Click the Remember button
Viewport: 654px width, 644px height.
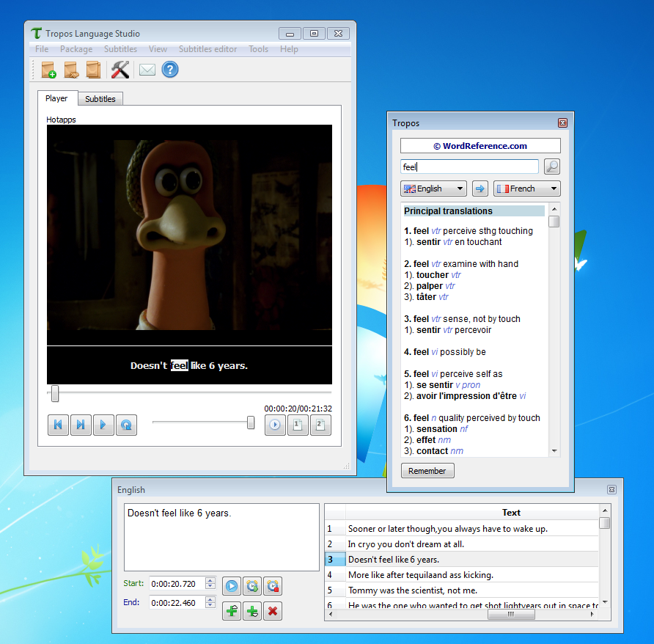427,471
